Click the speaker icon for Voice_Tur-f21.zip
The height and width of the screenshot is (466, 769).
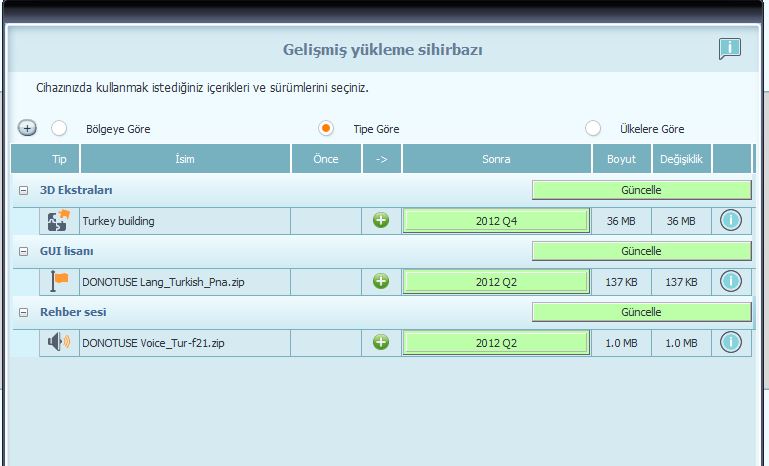click(x=59, y=342)
